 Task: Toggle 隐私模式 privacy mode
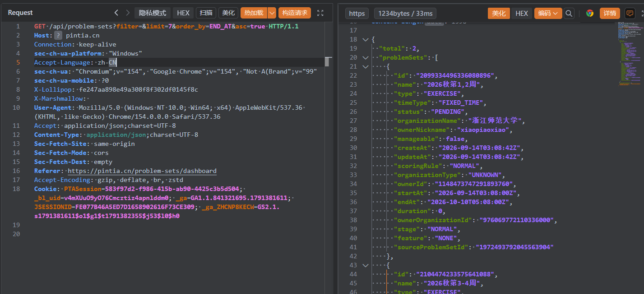point(153,13)
